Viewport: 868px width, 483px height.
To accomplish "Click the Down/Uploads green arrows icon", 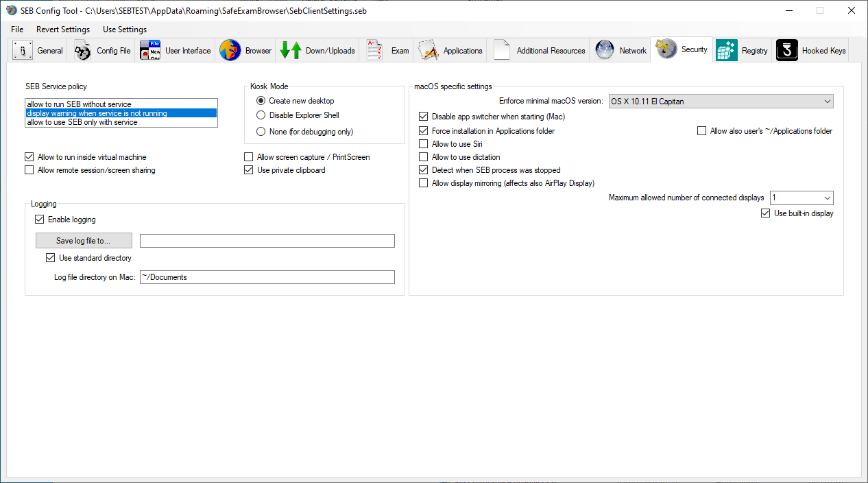I will click(291, 50).
